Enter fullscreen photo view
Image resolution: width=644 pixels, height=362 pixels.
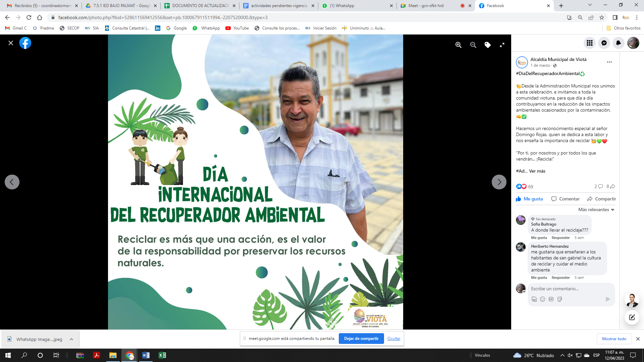[x=502, y=45]
